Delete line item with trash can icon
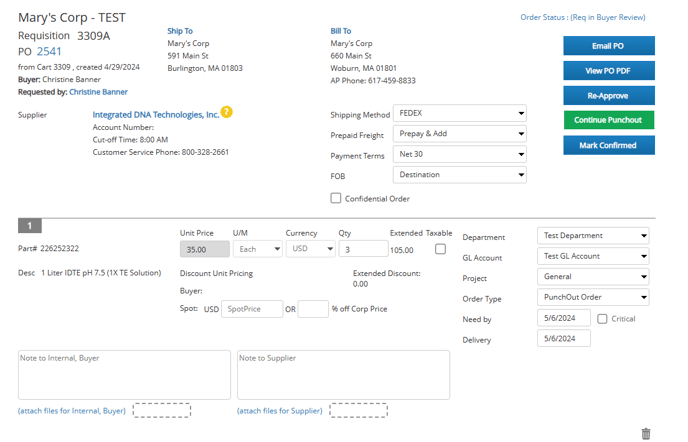The width and height of the screenshot is (688, 442). [x=646, y=434]
